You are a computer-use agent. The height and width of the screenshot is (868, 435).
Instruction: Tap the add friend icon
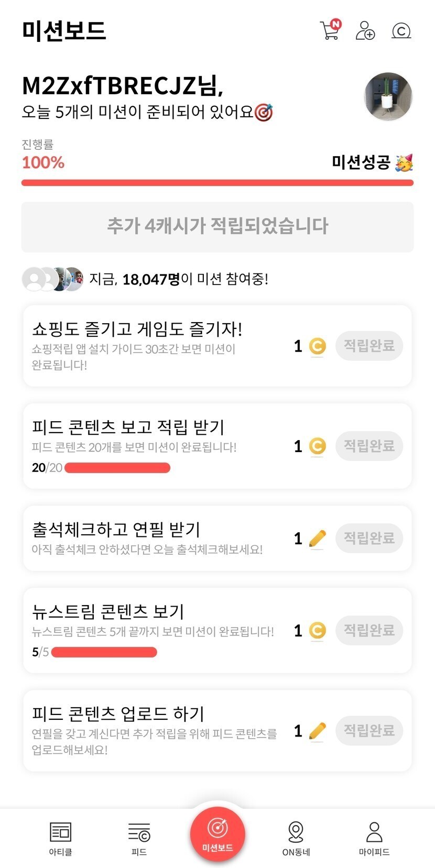tap(365, 30)
